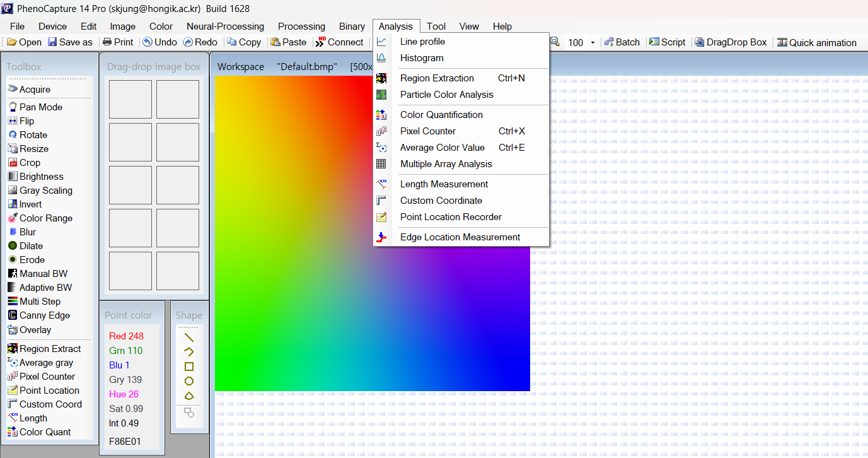Select the Crop tool

pos(24,163)
